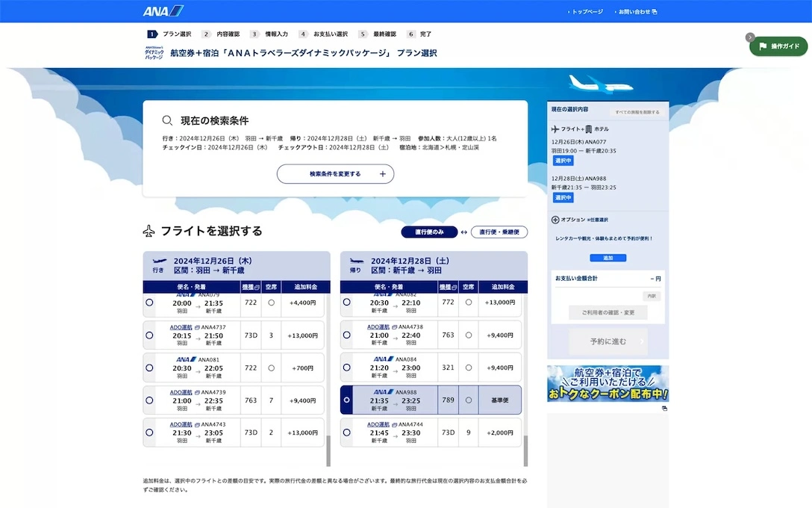Click the hotel building icon beside ホテル

[x=588, y=129]
